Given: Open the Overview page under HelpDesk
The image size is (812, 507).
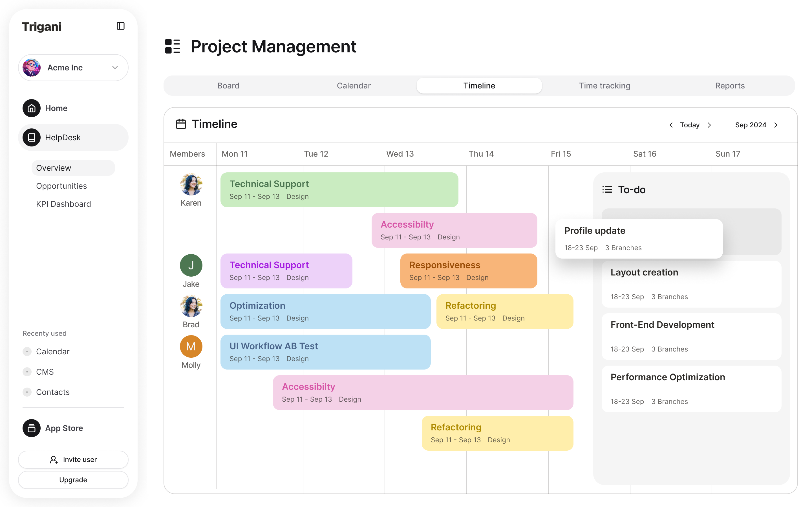Looking at the screenshot, I should coord(53,168).
